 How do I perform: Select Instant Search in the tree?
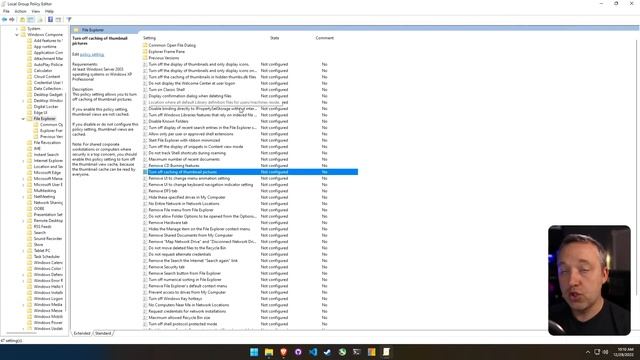click(46, 155)
